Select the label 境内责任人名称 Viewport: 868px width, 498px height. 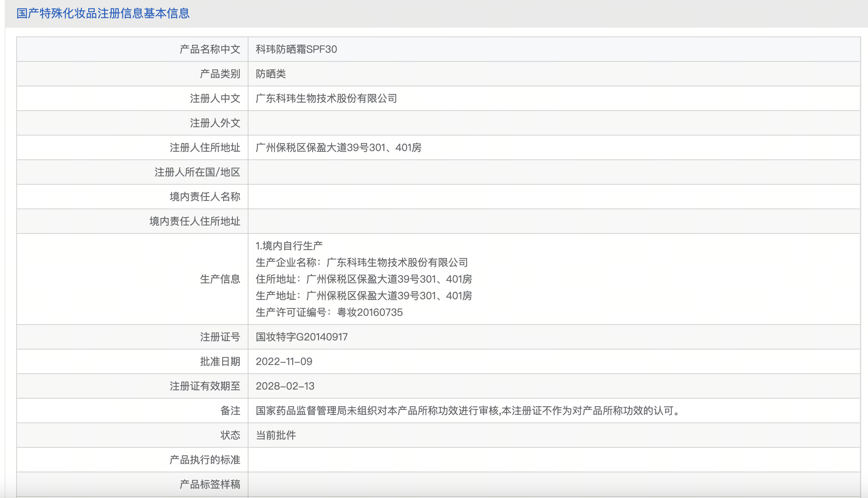coord(205,197)
